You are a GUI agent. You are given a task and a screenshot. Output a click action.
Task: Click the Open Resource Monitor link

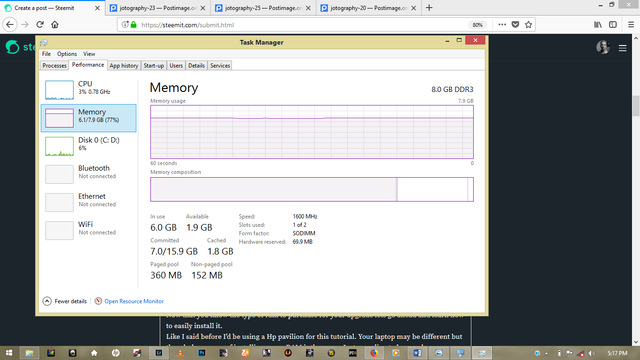134,301
